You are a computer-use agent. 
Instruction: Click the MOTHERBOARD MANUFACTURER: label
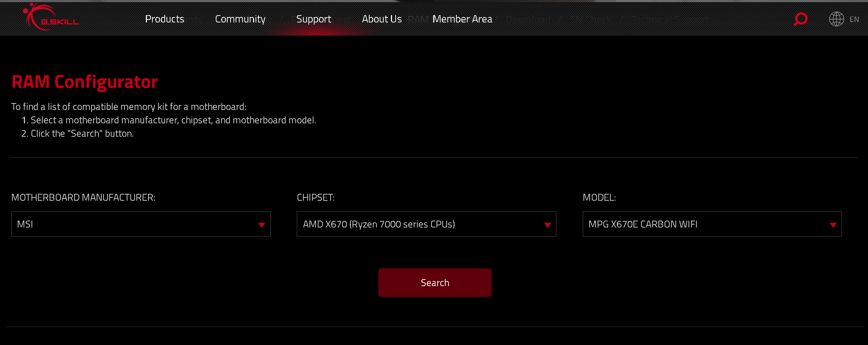pos(83,197)
